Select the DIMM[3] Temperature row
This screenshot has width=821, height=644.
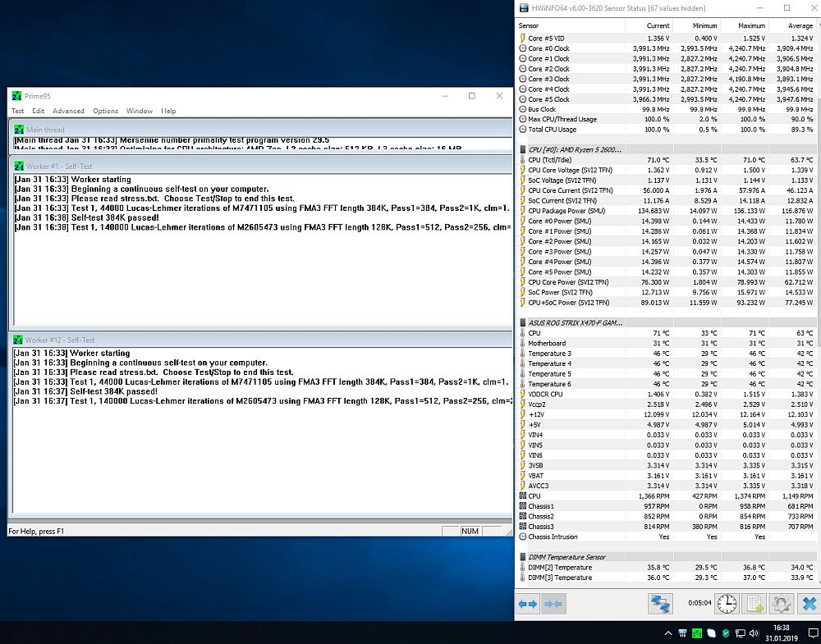[666, 578]
